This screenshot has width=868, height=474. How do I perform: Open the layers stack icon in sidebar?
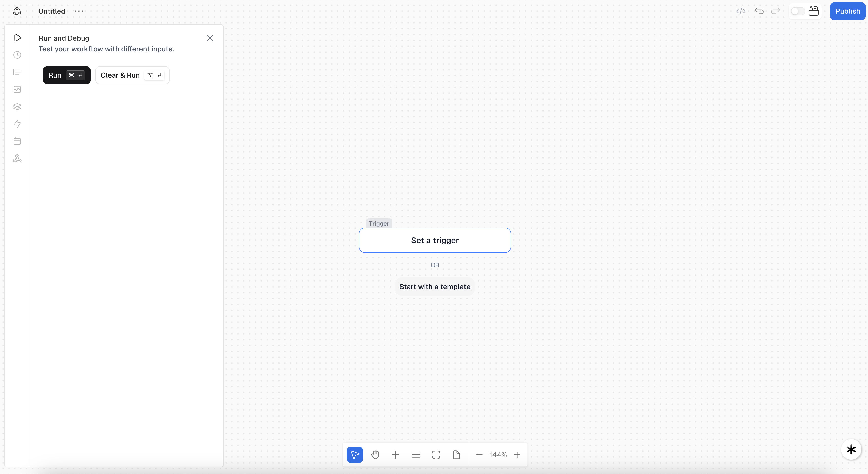18,107
